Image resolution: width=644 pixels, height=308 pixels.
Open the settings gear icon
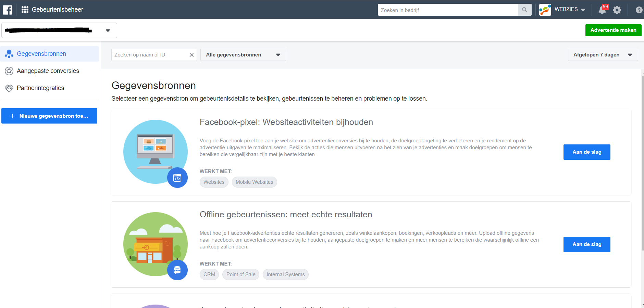(617, 10)
